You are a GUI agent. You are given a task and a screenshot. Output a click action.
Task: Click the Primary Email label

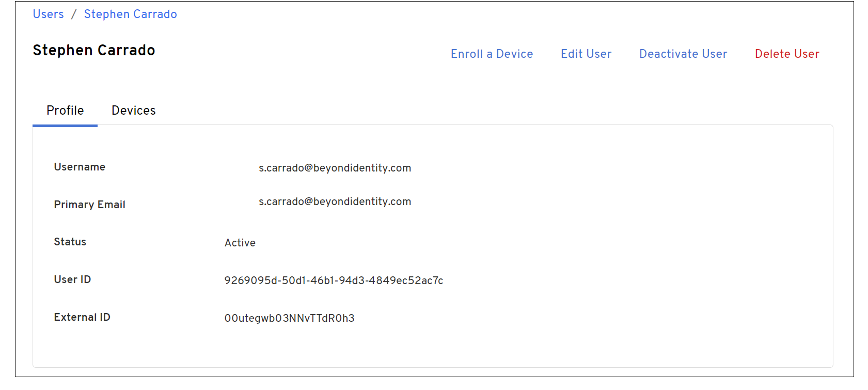click(89, 205)
